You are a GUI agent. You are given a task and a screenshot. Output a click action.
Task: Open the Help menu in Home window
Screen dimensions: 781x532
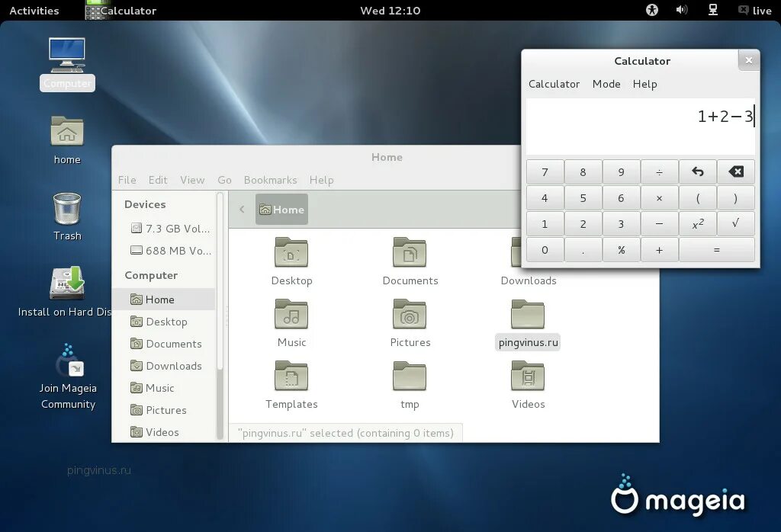pyautogui.click(x=321, y=180)
